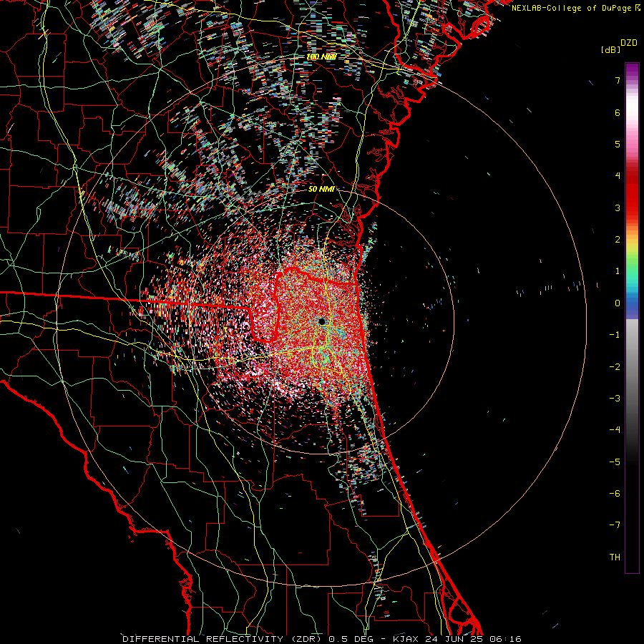
Task: Click the 5 value on dB scale
Action: click(x=618, y=144)
